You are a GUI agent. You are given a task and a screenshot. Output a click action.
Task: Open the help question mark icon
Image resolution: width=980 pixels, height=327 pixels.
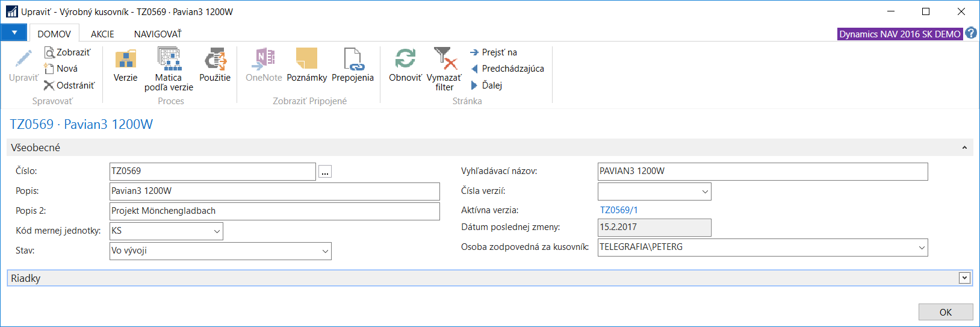pyautogui.click(x=971, y=34)
